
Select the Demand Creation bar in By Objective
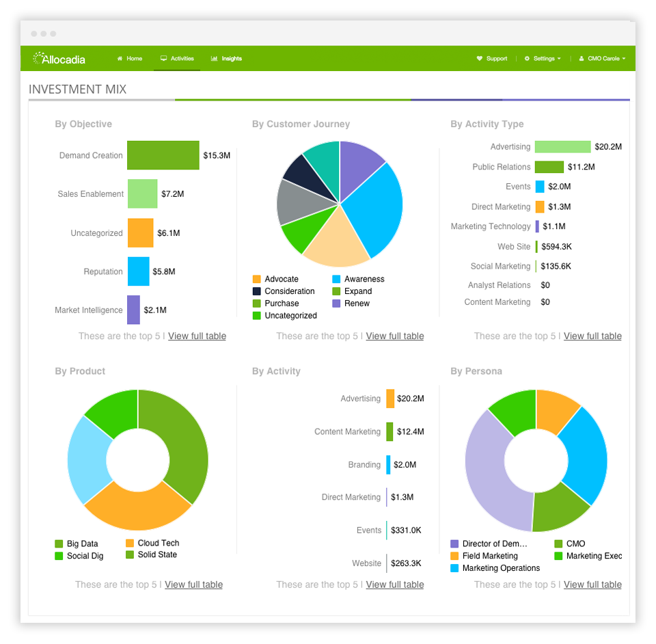[163, 155]
